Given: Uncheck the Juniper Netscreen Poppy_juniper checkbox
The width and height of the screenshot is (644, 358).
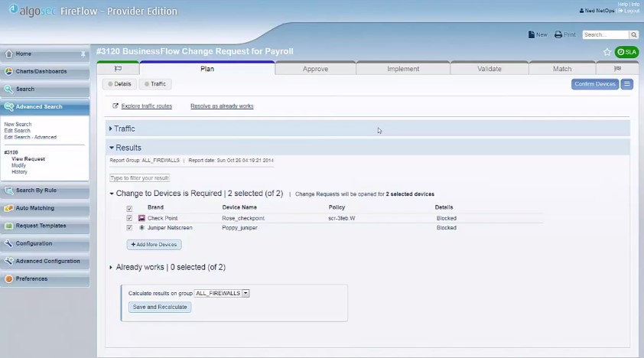Looking at the screenshot, I should 129,227.
